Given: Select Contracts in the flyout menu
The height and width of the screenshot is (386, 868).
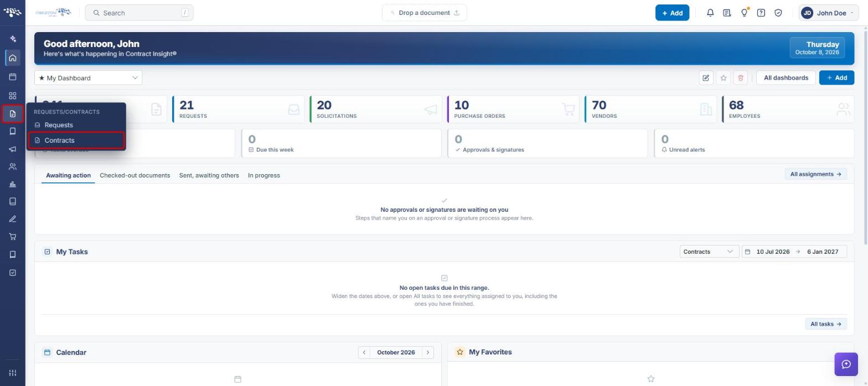Looking at the screenshot, I should (76, 140).
